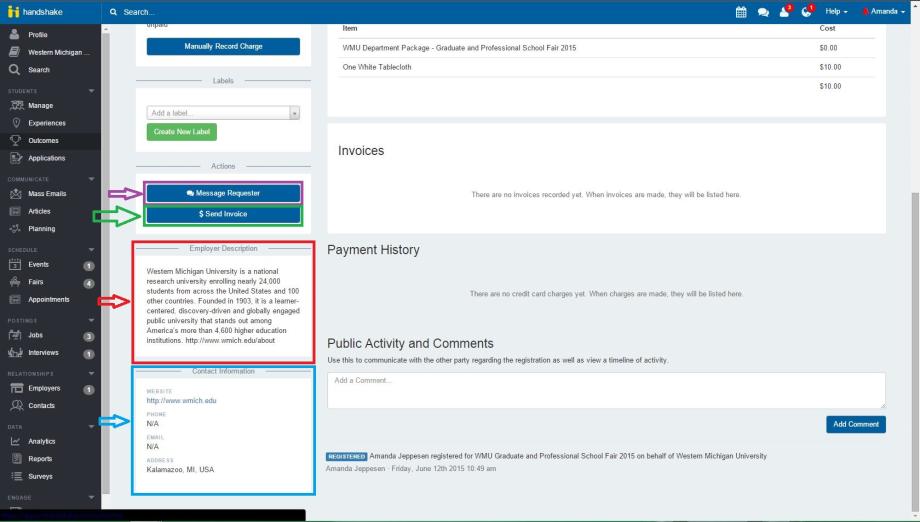This screenshot has height=522, width=920.
Task: Open Planning in sidebar
Action: (33, 229)
